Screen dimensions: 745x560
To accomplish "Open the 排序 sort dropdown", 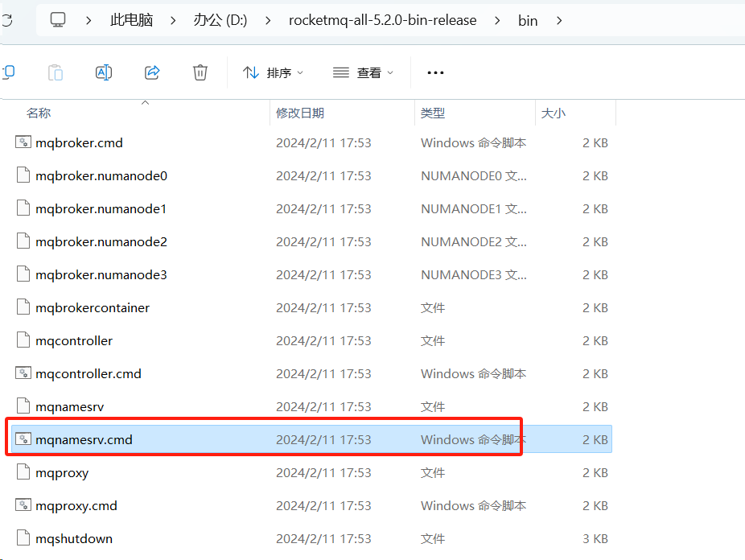I will 274,72.
